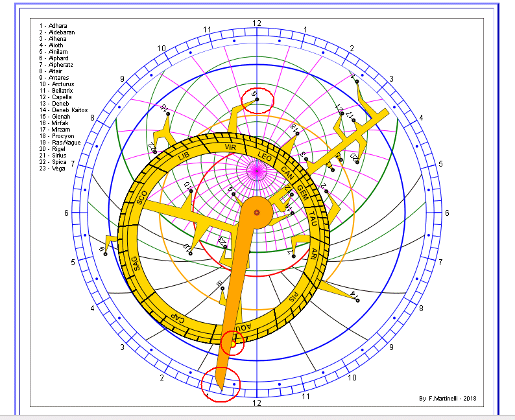Click the rule pointer tip inside red circle
This screenshot has height=420, width=515.
tap(221, 384)
